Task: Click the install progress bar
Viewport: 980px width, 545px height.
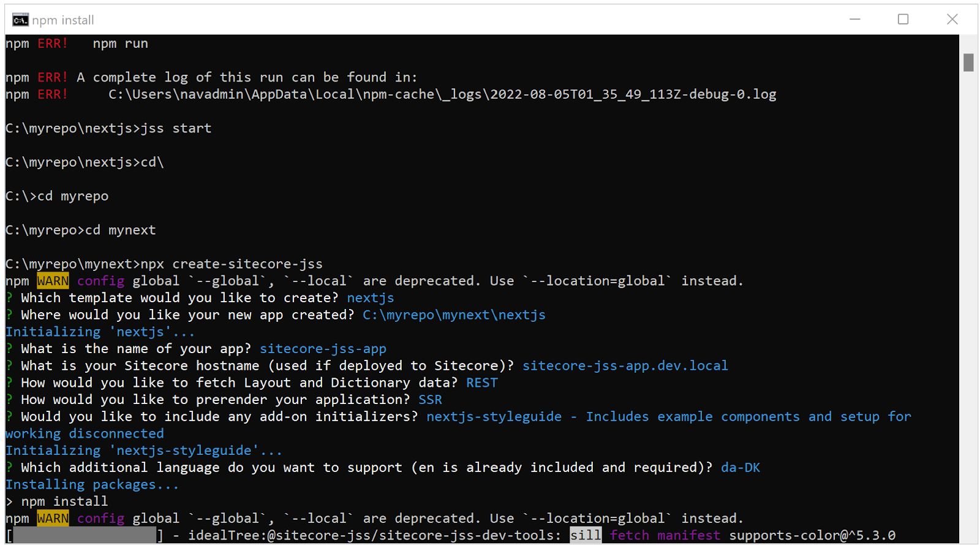Action: click(85, 535)
